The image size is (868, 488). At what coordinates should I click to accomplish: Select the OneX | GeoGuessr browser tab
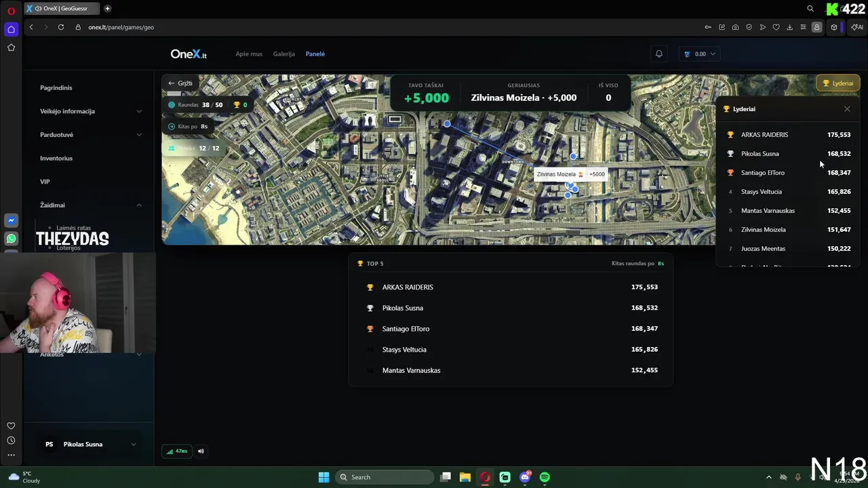click(x=62, y=9)
